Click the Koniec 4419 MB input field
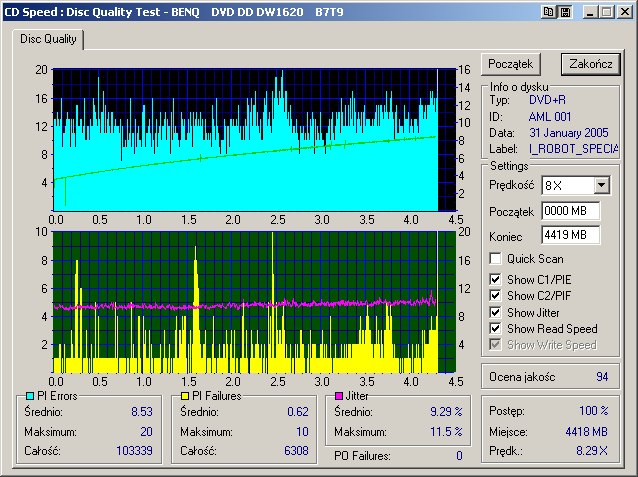Viewport: 638px width, 477px height. coord(570,235)
